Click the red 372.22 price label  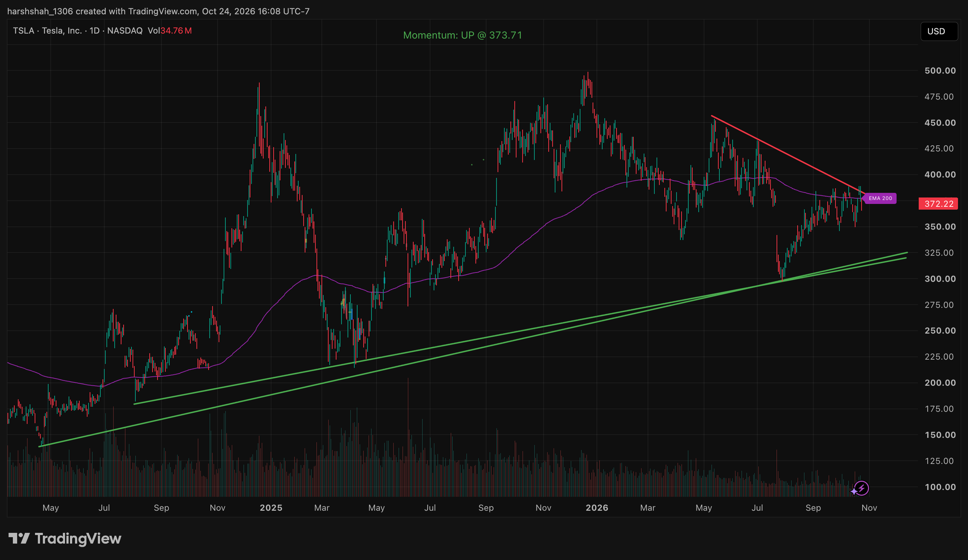click(938, 204)
